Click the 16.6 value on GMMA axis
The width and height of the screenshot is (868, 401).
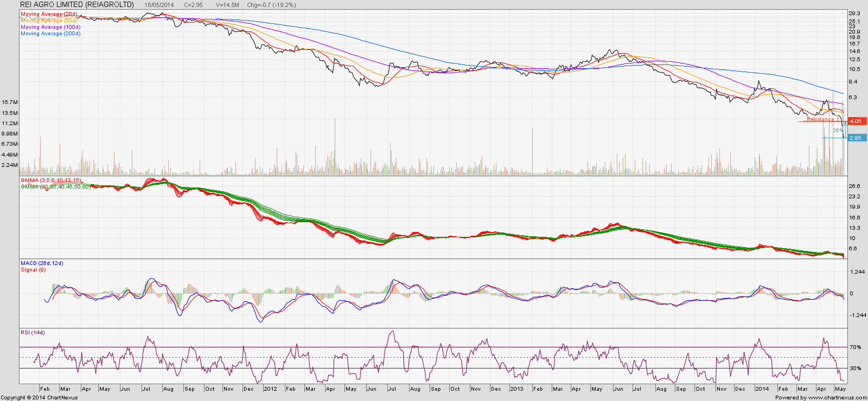click(x=855, y=218)
